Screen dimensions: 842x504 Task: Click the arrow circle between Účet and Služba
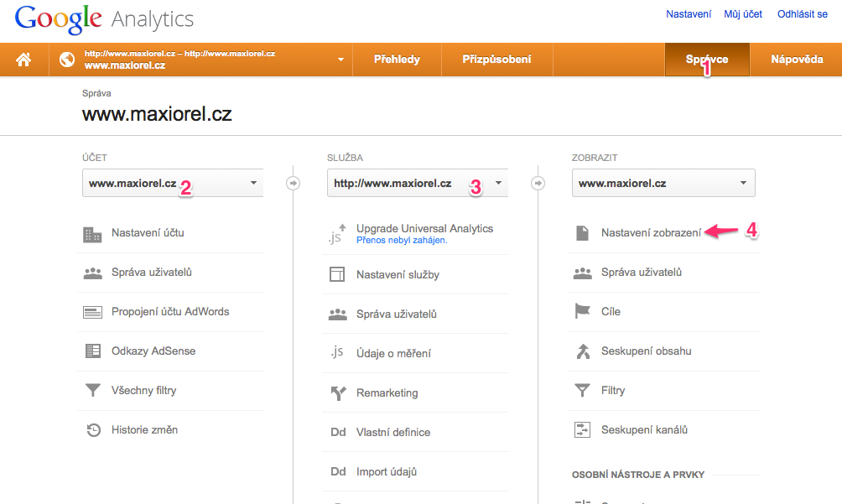coord(294,183)
